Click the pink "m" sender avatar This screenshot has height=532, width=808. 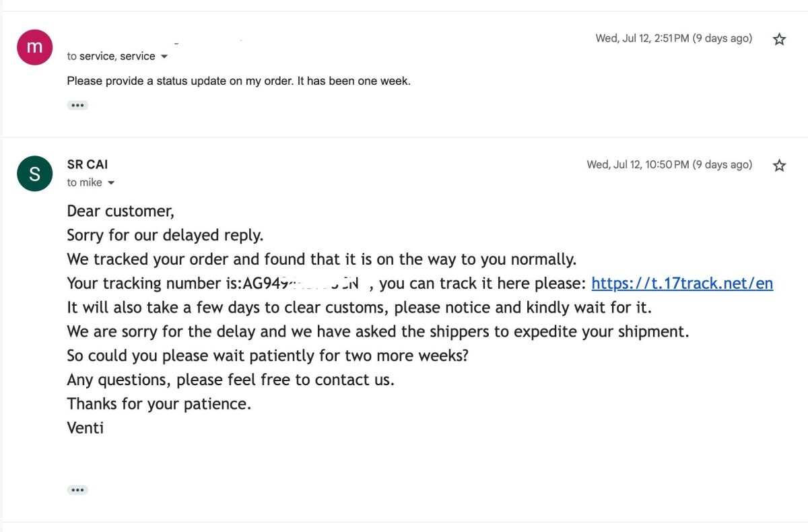[35, 47]
